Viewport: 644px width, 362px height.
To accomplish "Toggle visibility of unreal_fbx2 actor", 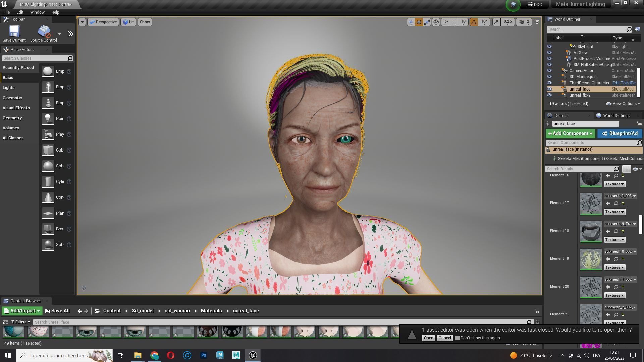I will point(549,95).
